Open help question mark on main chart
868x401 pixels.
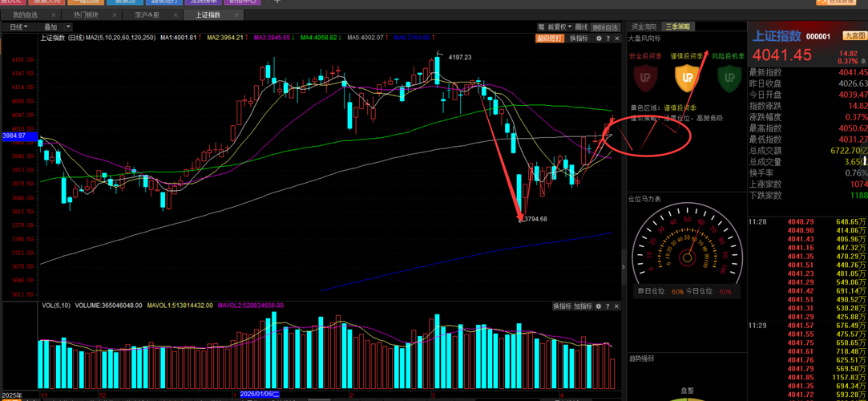608,38
